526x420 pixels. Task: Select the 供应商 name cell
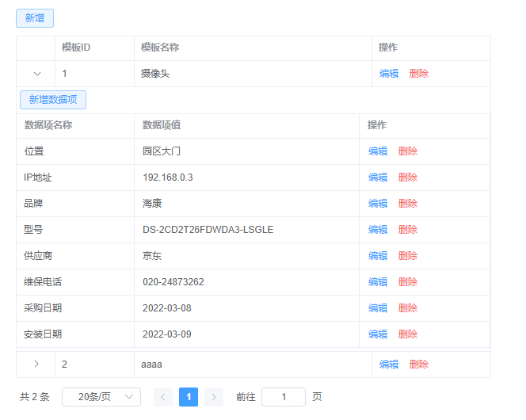75,256
